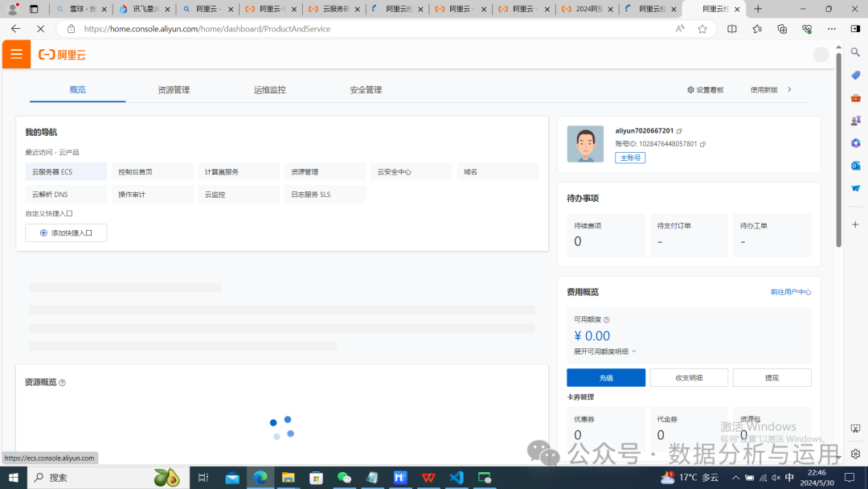Screen dimensions: 868x489
Task: Open File Explorer from the taskbar
Action: (x=288, y=478)
